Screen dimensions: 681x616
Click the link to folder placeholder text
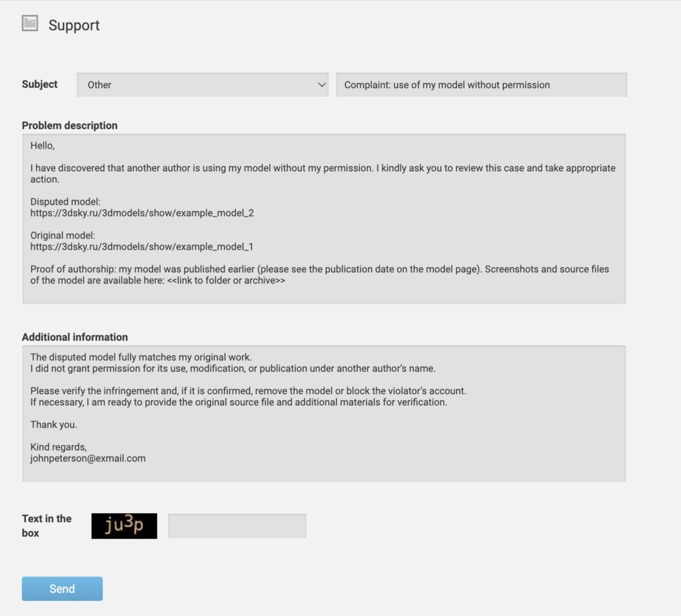click(226, 281)
